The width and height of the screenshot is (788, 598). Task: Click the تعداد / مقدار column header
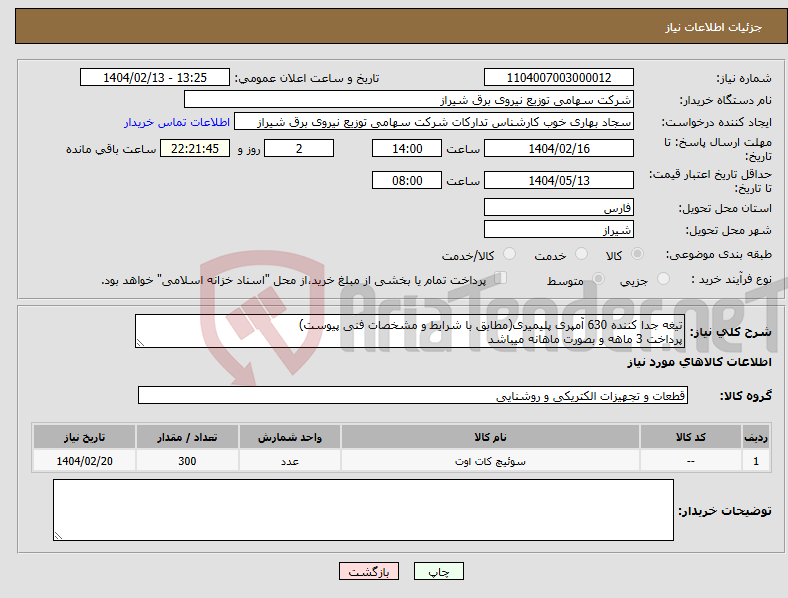coord(187,437)
